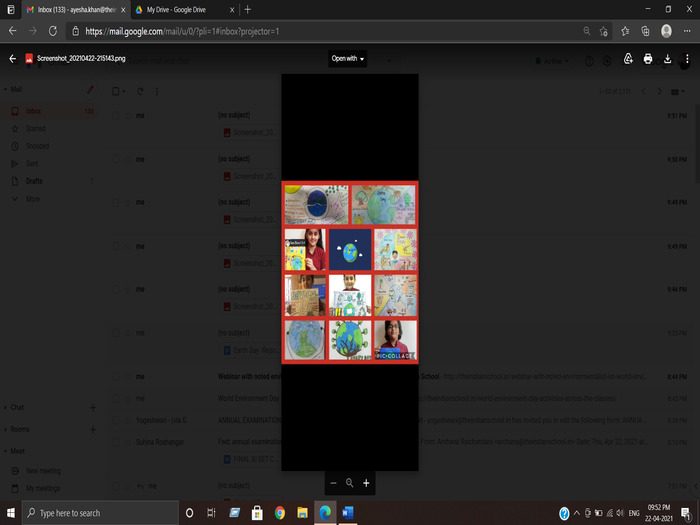700x525 pixels.
Task: Open the browser profile avatar
Action: coord(666,31)
